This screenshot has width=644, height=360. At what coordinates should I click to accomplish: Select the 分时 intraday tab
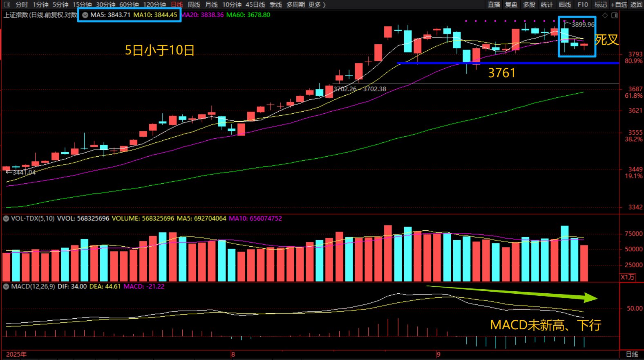[x=22, y=4]
